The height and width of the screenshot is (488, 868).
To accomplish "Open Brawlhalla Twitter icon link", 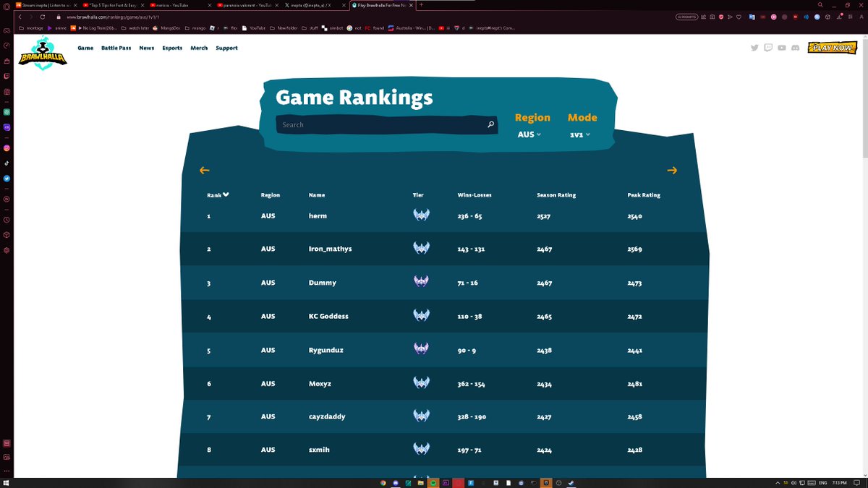I will pos(754,48).
